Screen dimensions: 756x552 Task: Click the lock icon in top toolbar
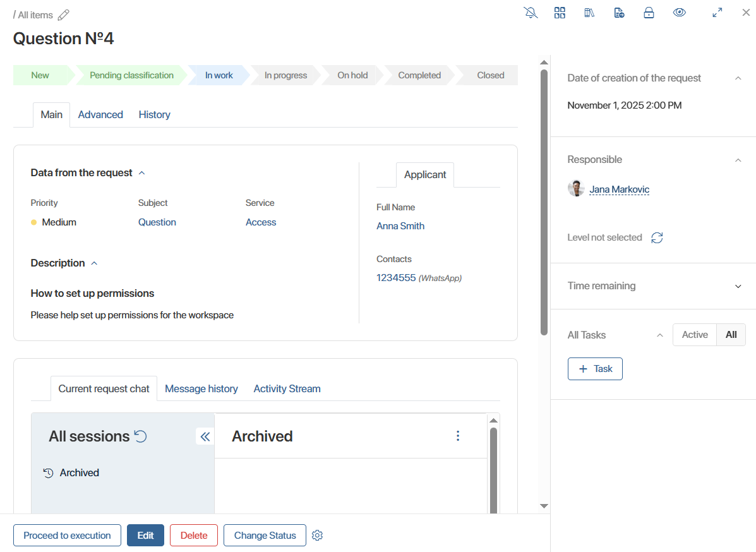(649, 13)
